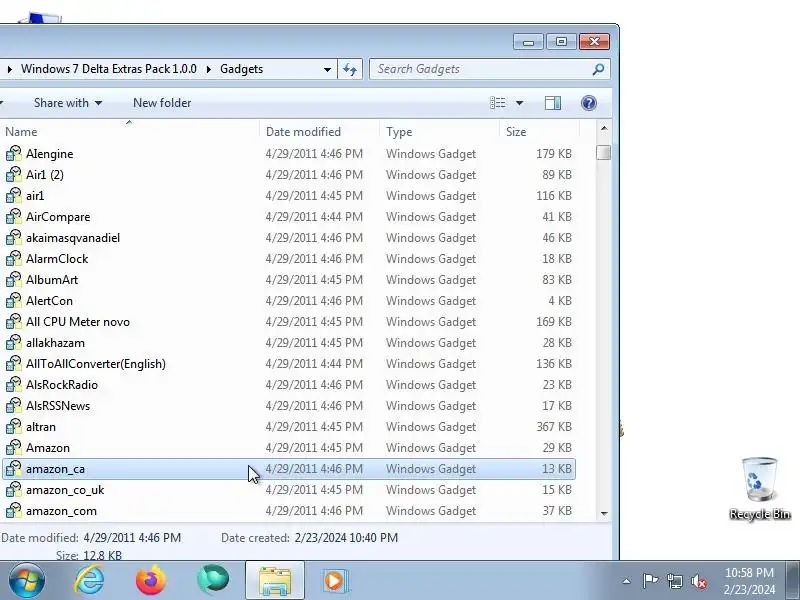
Task: Click Gadgets breadcrumb segment
Action: (x=241, y=69)
